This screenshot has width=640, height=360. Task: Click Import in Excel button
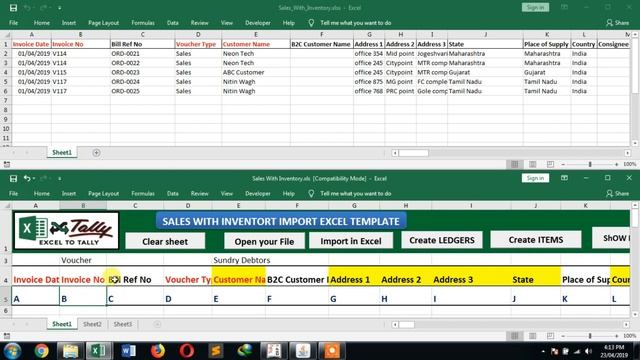[351, 241]
